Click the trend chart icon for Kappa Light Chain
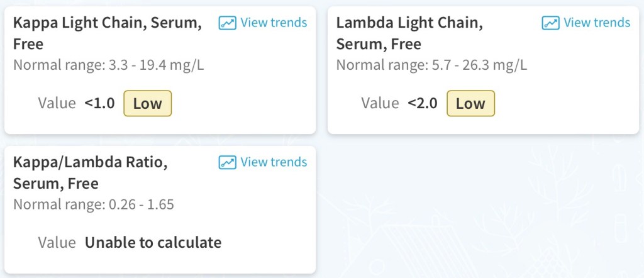Screen dimensions: 644x278 (227, 23)
